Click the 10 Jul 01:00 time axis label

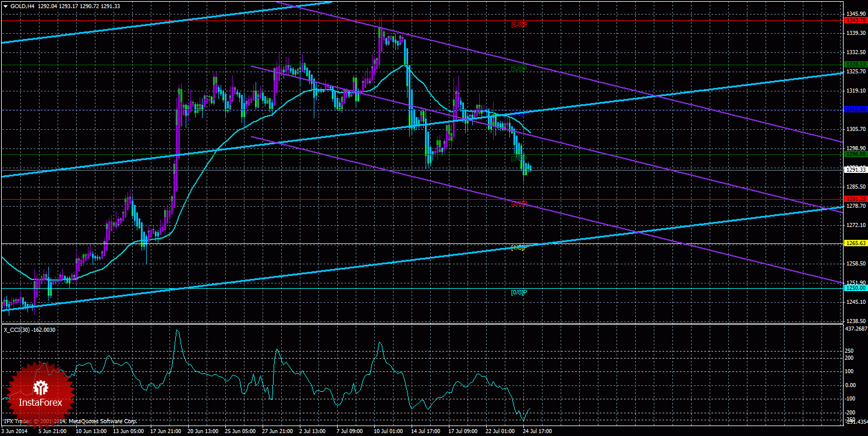(388, 431)
